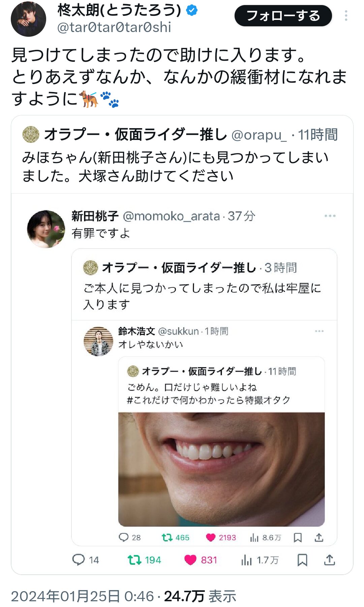Click the share icon beside 1.7万 views

pyautogui.click(x=329, y=560)
